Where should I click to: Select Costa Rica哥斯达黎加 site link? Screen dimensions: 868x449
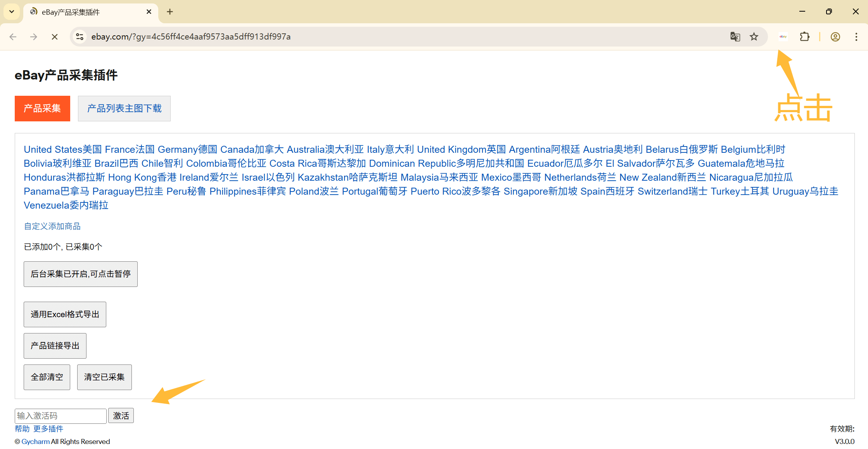point(318,164)
